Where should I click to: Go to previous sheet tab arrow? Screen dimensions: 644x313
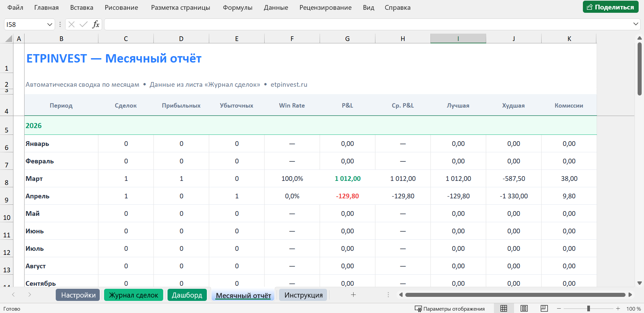coord(13,295)
